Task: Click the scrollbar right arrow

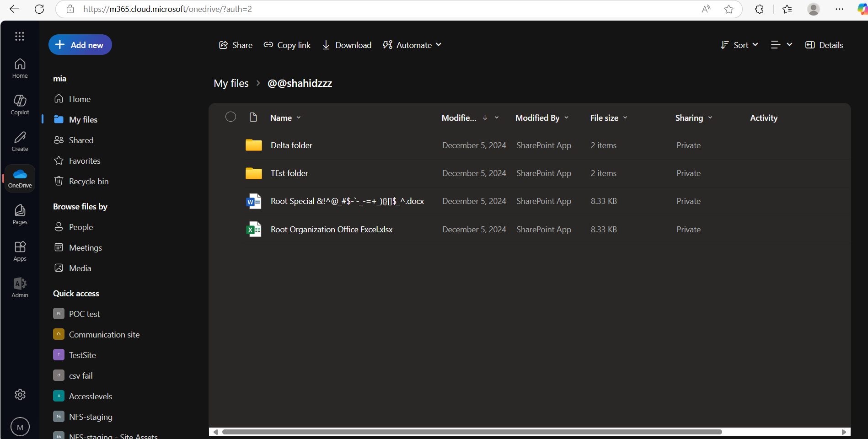Action: [844, 432]
